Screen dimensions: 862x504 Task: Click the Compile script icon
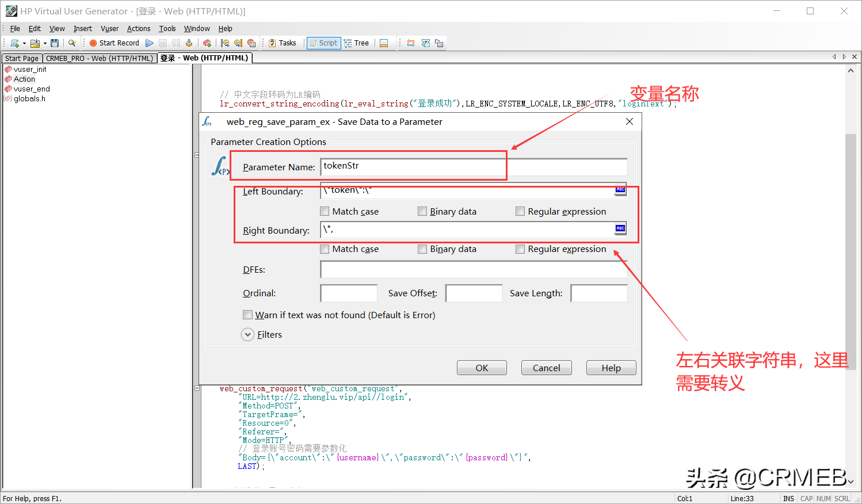tap(189, 43)
